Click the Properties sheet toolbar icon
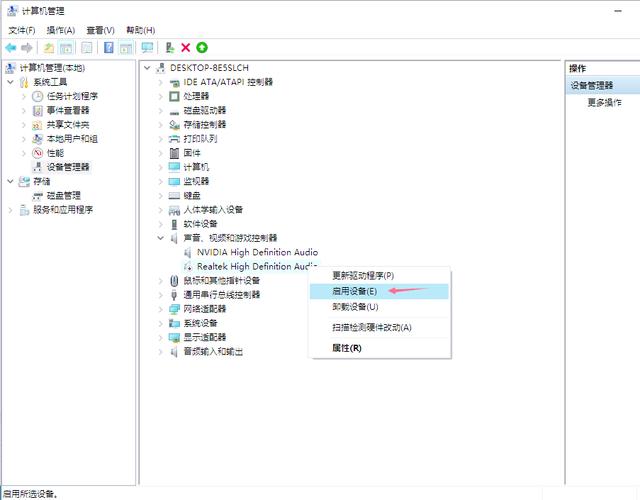Screen dimensions: 640x500 pyautogui.click(x=87, y=48)
